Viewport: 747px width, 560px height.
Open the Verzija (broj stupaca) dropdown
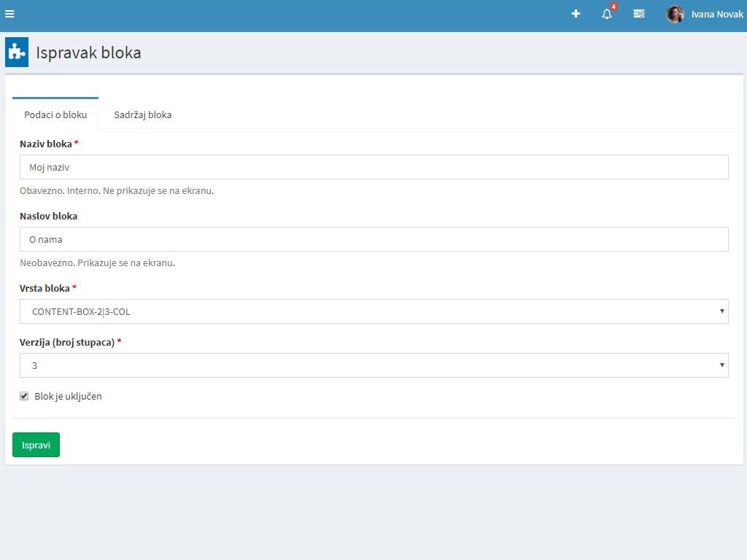point(373,365)
